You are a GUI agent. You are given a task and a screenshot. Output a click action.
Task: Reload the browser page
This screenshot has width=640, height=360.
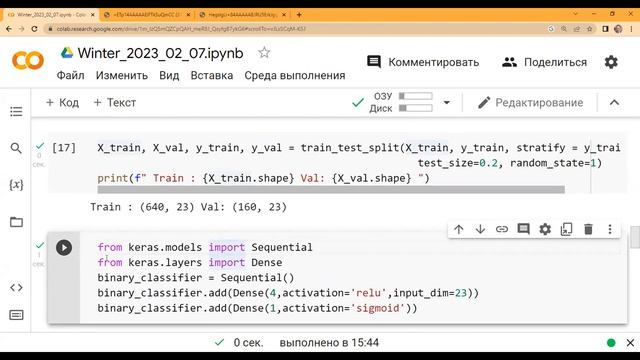[x=34, y=29]
